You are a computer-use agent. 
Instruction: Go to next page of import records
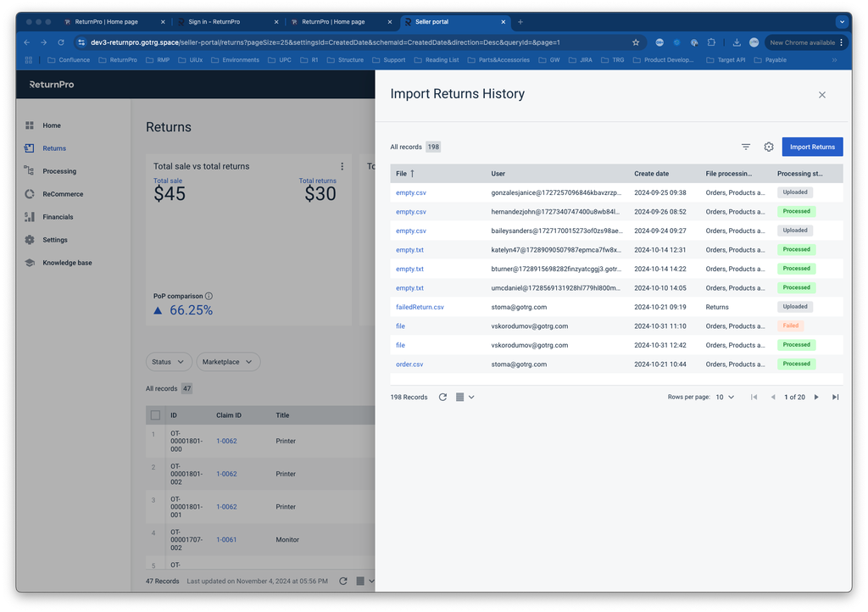[816, 397]
